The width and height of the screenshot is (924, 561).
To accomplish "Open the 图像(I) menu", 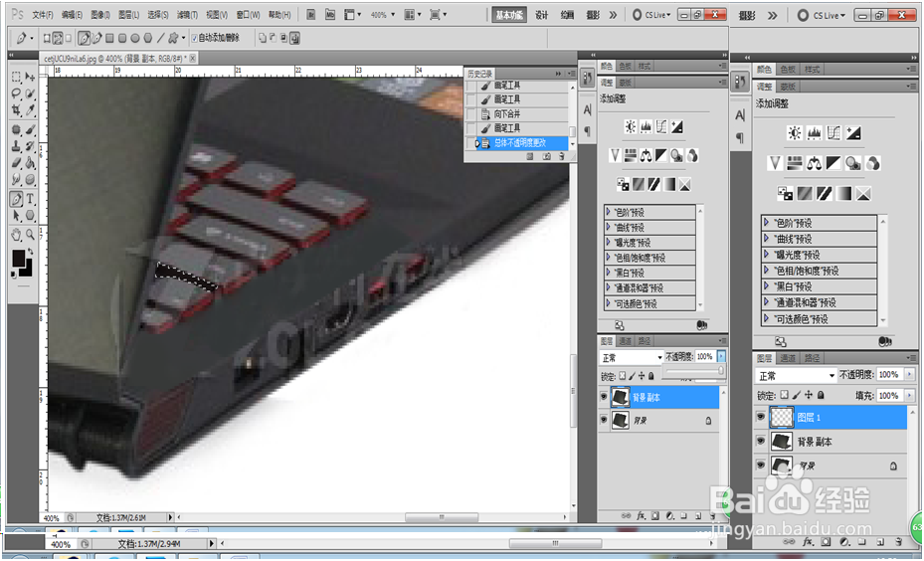I will [x=100, y=15].
